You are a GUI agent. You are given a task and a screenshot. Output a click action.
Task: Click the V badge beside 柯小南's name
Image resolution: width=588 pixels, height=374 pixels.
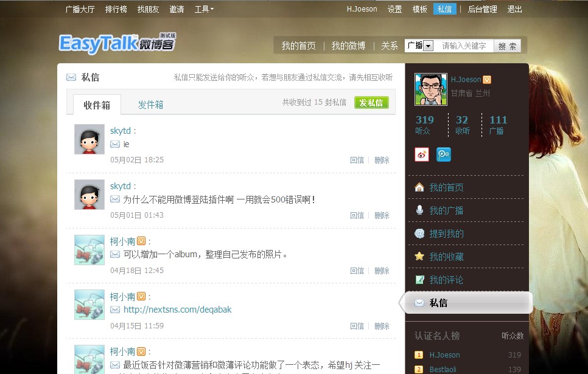click(x=141, y=241)
